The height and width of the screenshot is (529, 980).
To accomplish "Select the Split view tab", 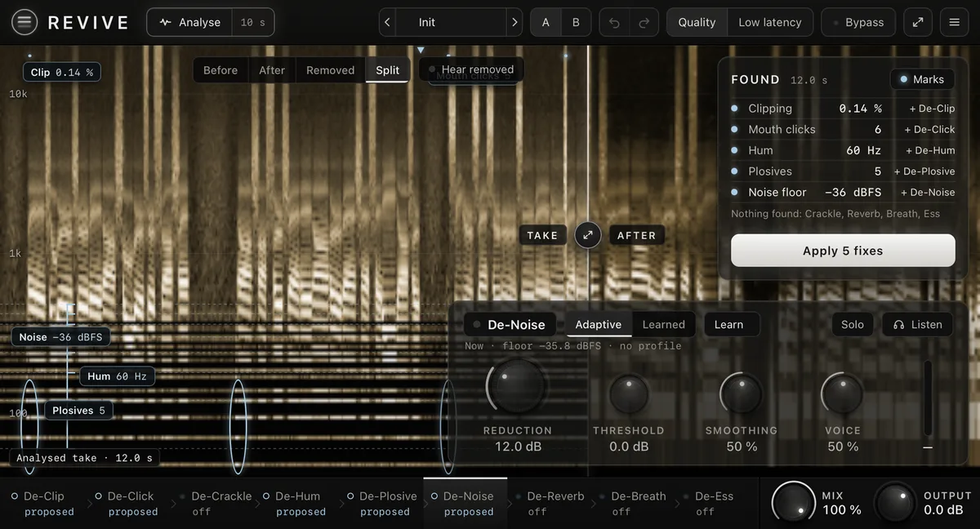I will coord(388,70).
